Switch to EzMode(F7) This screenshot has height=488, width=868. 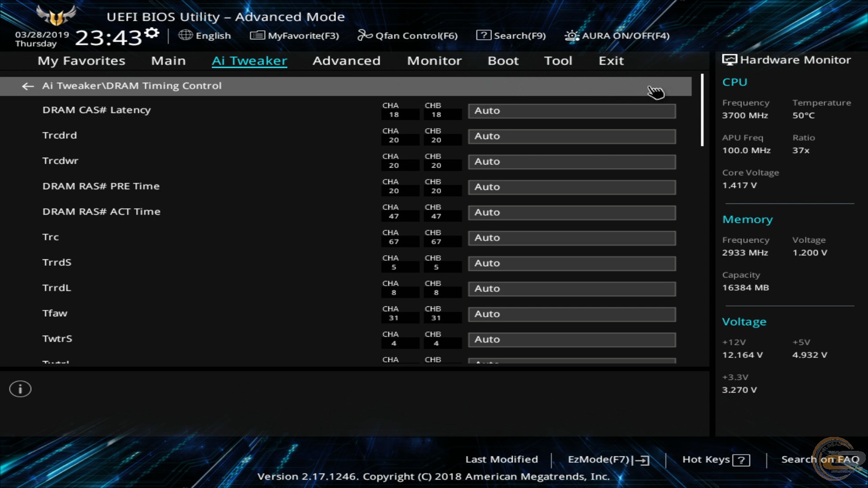pyautogui.click(x=609, y=460)
